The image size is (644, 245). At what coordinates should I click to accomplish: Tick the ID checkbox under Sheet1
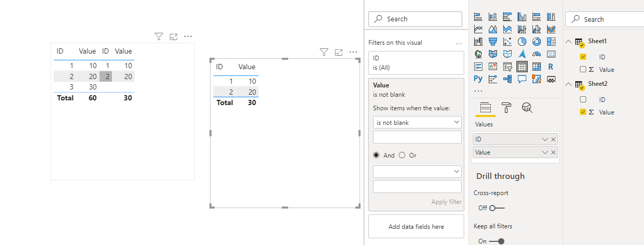click(x=583, y=57)
